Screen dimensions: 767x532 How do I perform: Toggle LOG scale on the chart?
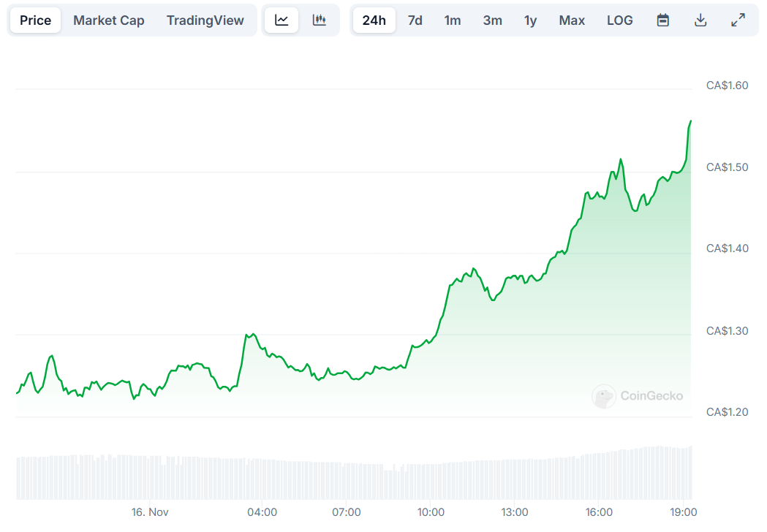tap(619, 20)
